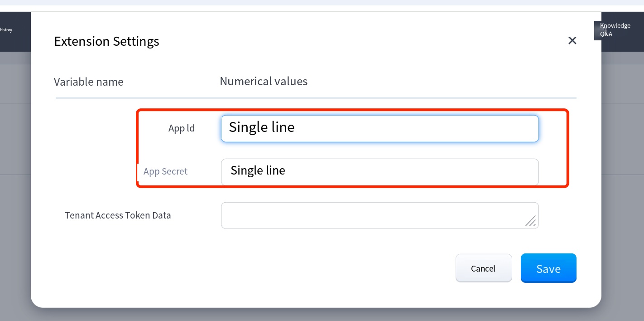The image size is (644, 321).
Task: Click the dimmed backdrop below the dialog
Action: click(x=317, y=315)
